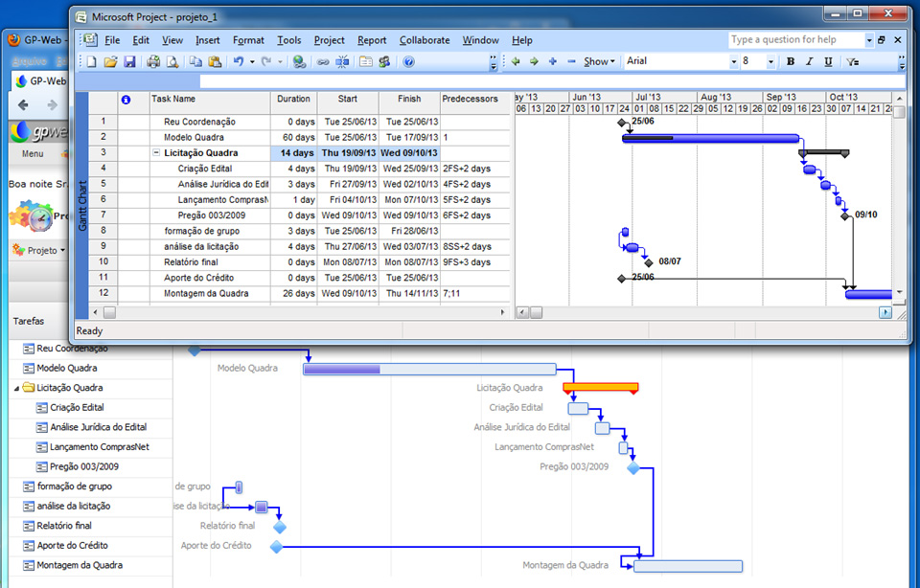Open the Show outline level dropdown

599,61
